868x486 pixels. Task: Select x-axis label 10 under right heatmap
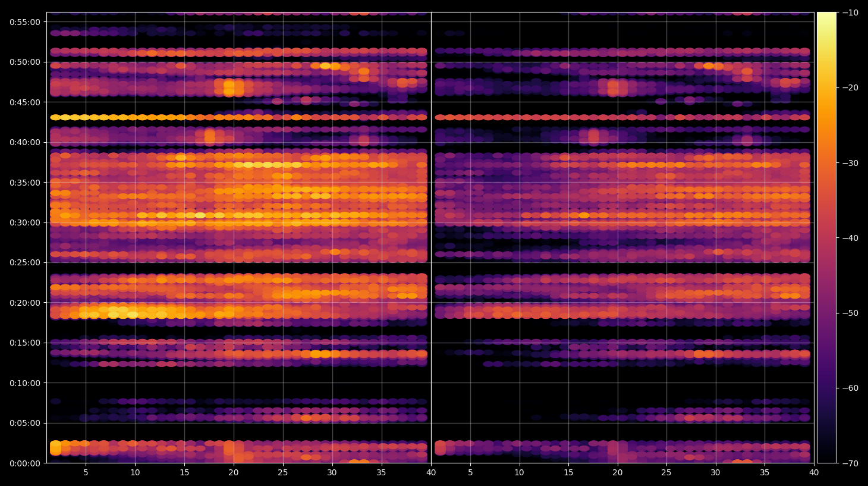click(x=520, y=473)
